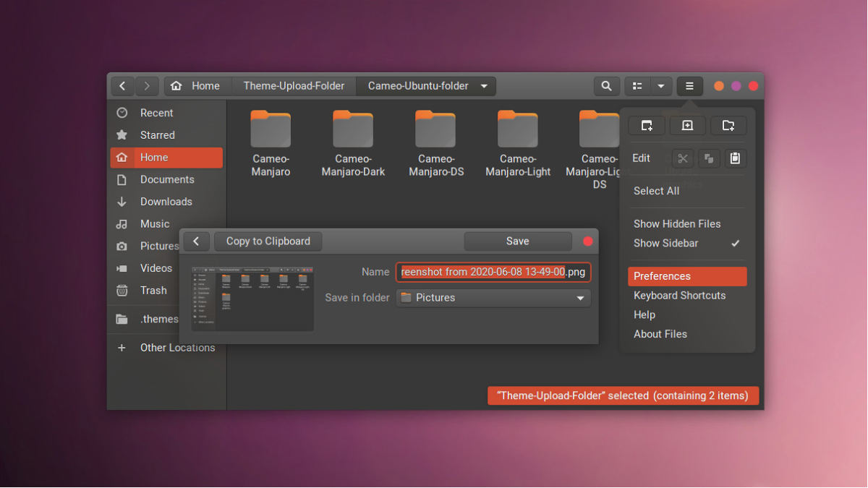This screenshot has height=488, width=868.
Task: Open the view options dropdown arrow
Action: tap(660, 85)
